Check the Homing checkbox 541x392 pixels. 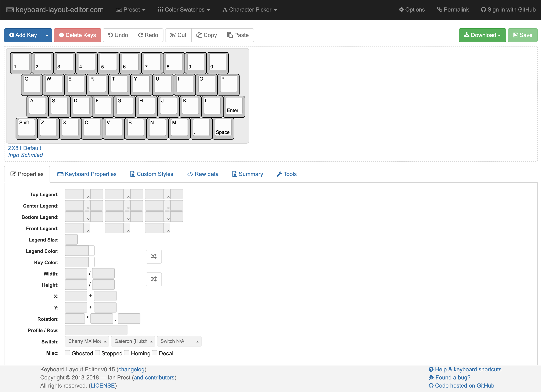pyautogui.click(x=127, y=353)
